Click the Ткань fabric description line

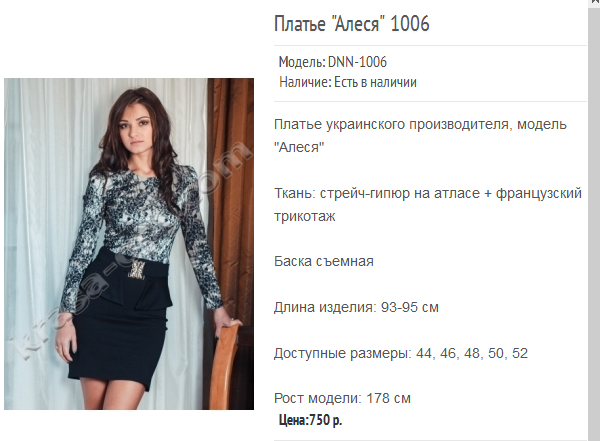(428, 204)
